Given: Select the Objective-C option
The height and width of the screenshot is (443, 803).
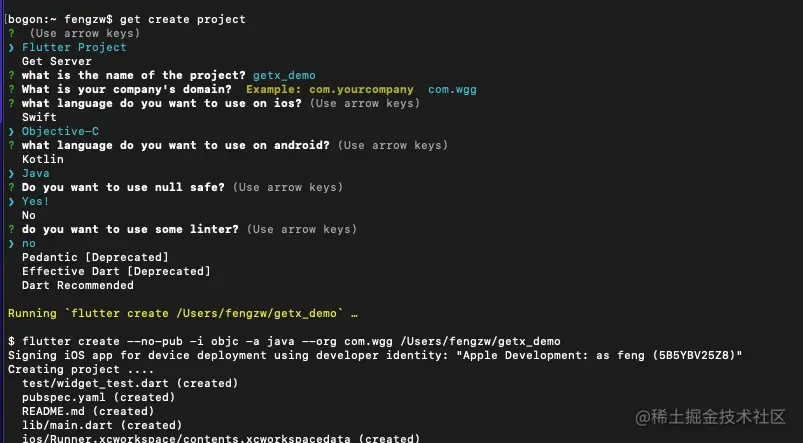Looking at the screenshot, I should click(x=60, y=131).
